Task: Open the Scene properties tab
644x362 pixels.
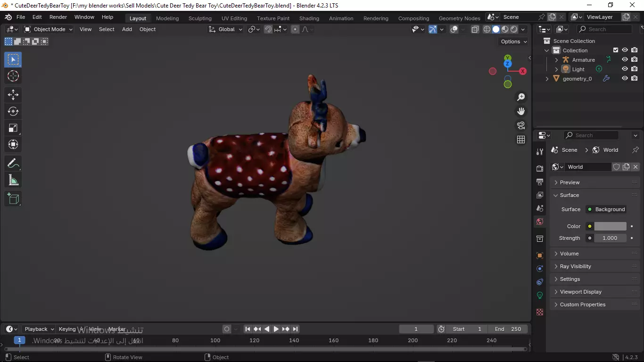Action: (540, 208)
